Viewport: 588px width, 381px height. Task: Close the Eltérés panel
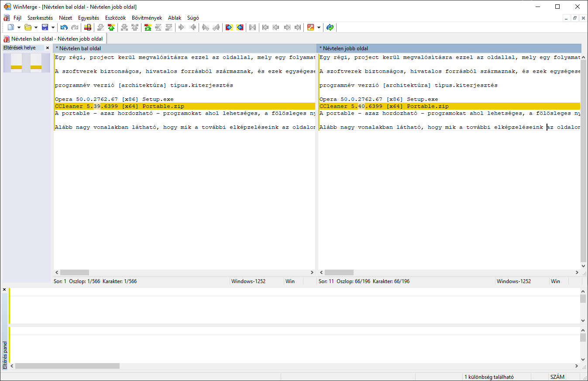pos(4,290)
